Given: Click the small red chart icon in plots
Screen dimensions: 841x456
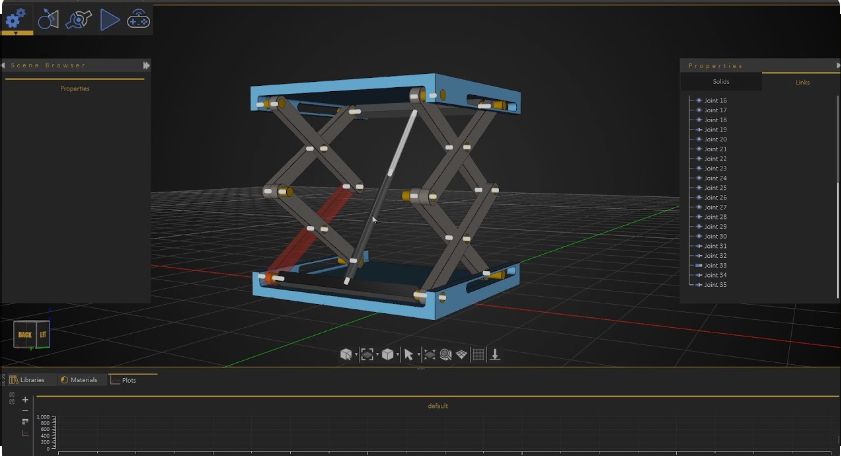Looking at the screenshot, I should (25, 433).
